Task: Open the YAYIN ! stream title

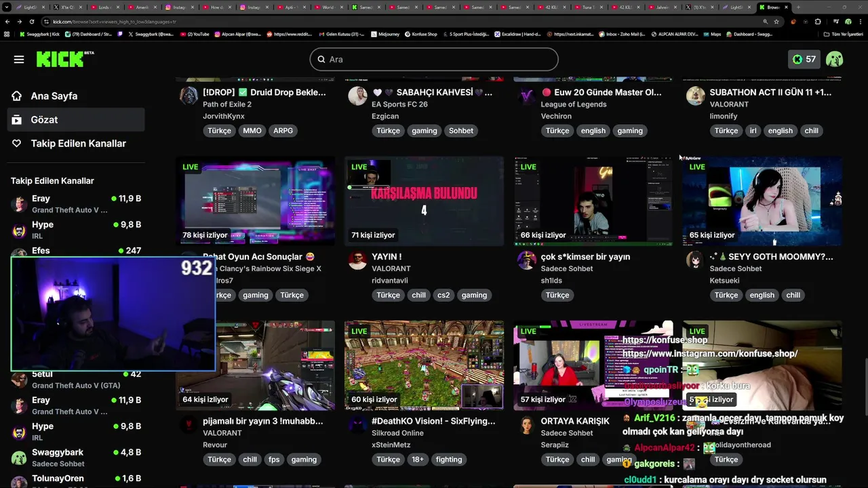Action: tap(387, 257)
